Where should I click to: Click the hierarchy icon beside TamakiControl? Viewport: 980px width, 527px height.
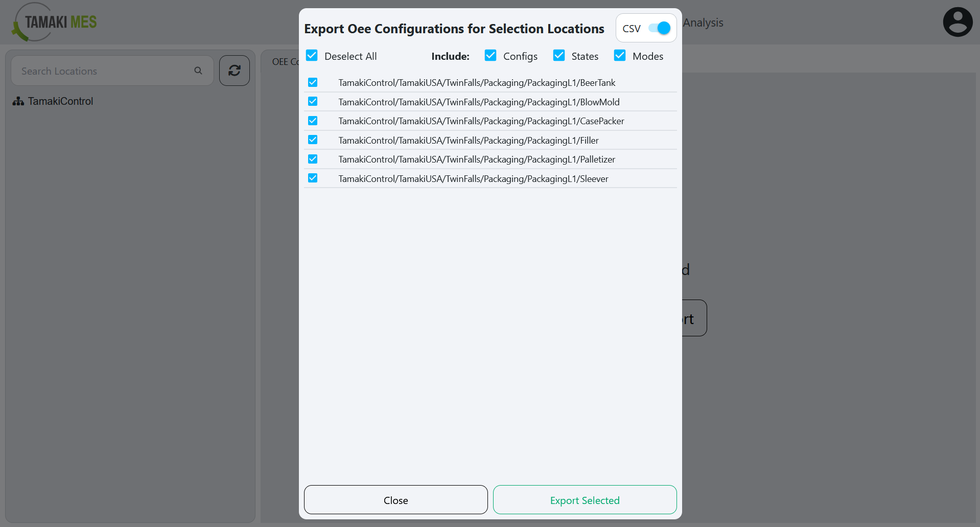[x=18, y=101]
